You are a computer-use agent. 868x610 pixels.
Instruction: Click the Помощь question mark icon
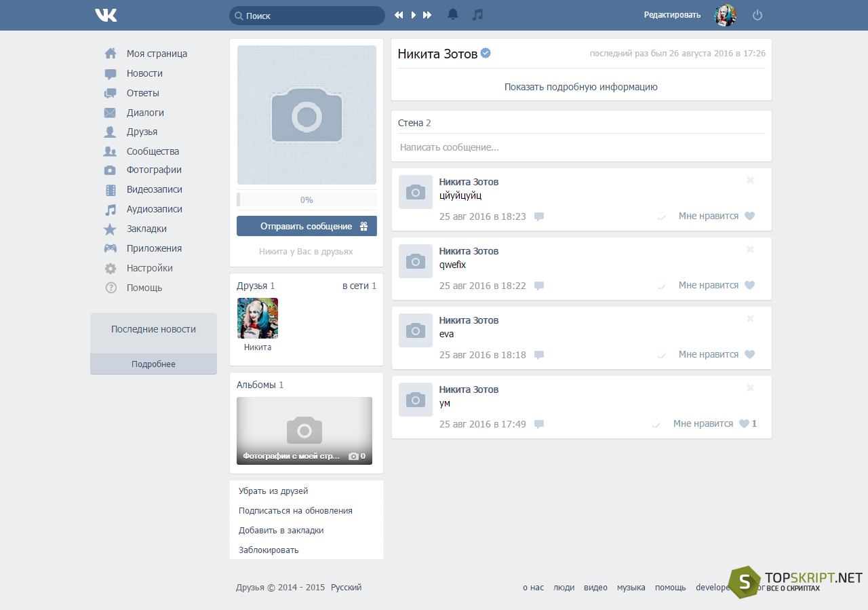pos(111,288)
